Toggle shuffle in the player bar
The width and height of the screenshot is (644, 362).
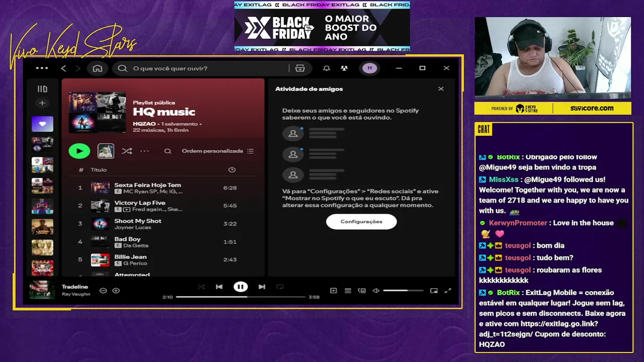(x=201, y=287)
